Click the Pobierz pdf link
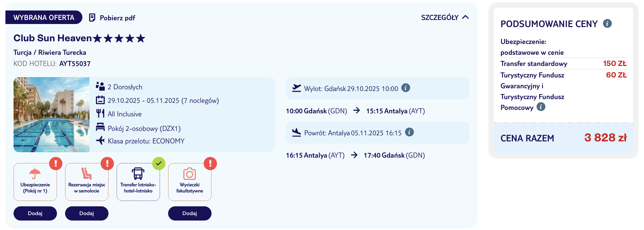 [117, 18]
